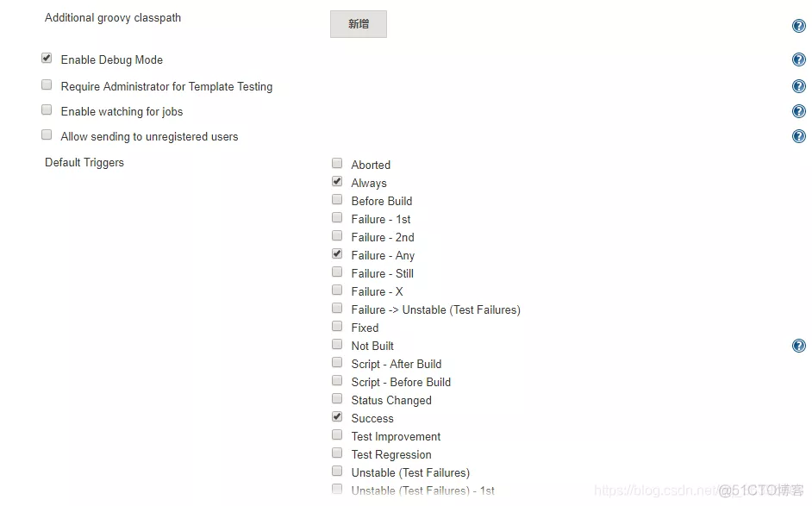This screenshot has height=506, width=812.
Task: Open help icon for Enable watching for jobs
Action: click(x=798, y=111)
